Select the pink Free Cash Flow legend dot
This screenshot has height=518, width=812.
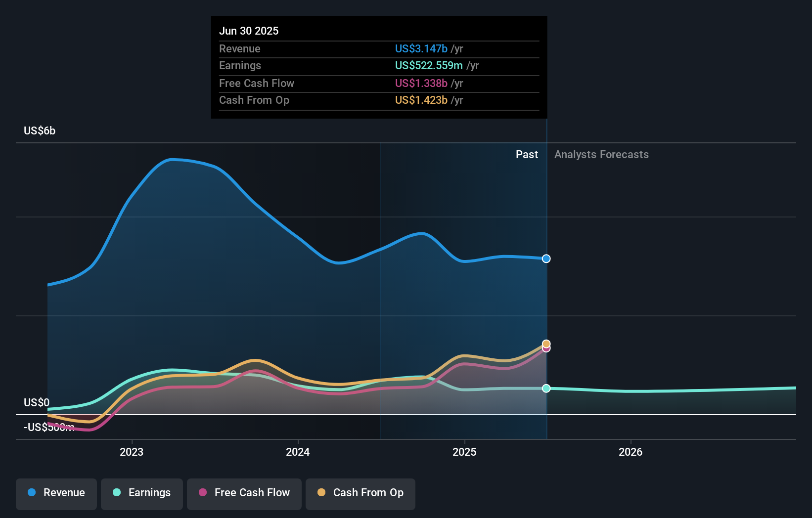pos(202,493)
